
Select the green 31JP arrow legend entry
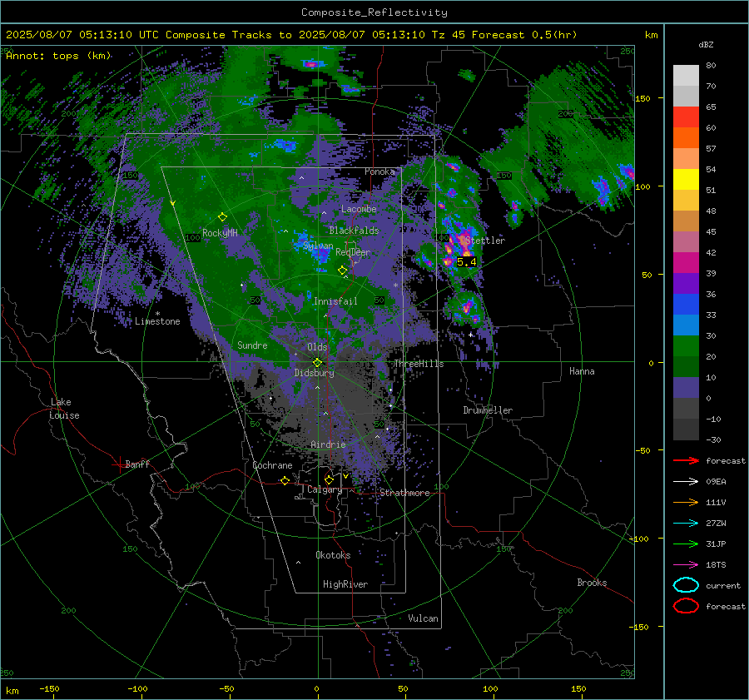point(686,544)
